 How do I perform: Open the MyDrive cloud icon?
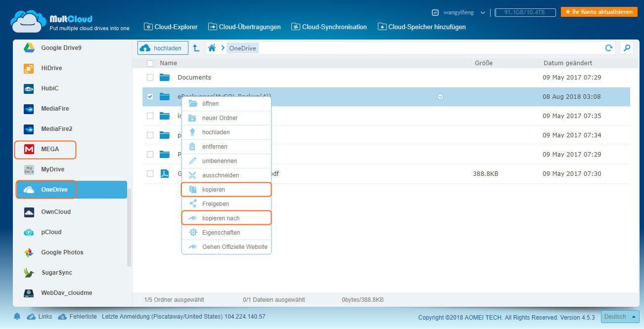pyautogui.click(x=29, y=169)
